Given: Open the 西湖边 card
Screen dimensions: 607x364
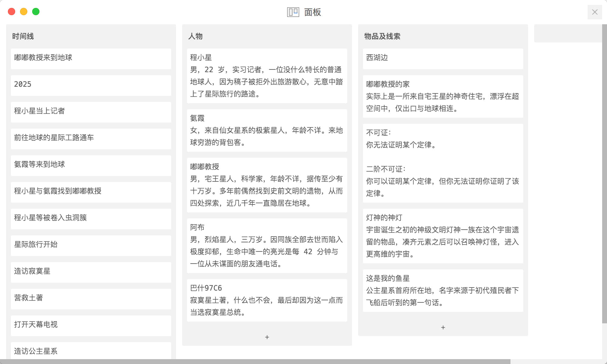Looking at the screenshot, I should pos(443,59).
